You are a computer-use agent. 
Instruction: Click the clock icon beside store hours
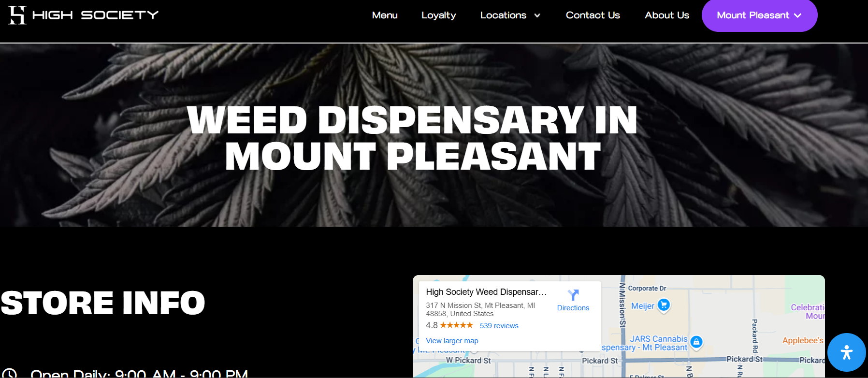9,374
